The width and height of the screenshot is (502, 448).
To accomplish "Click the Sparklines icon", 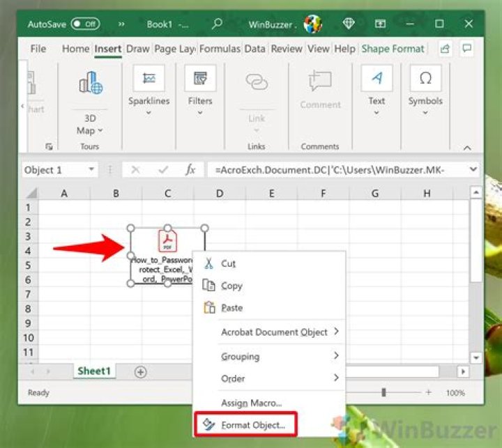I will click(x=149, y=78).
